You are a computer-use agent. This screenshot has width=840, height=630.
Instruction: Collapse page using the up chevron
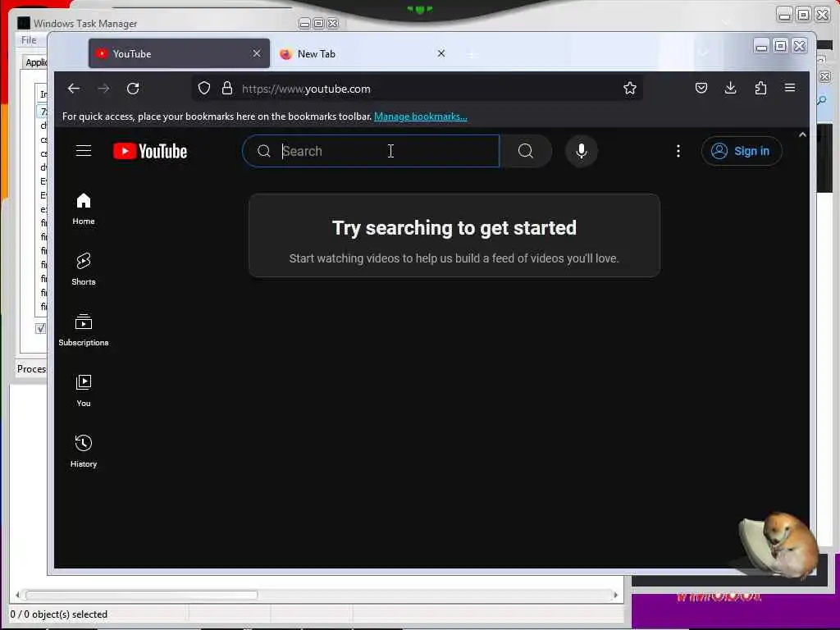(802, 135)
